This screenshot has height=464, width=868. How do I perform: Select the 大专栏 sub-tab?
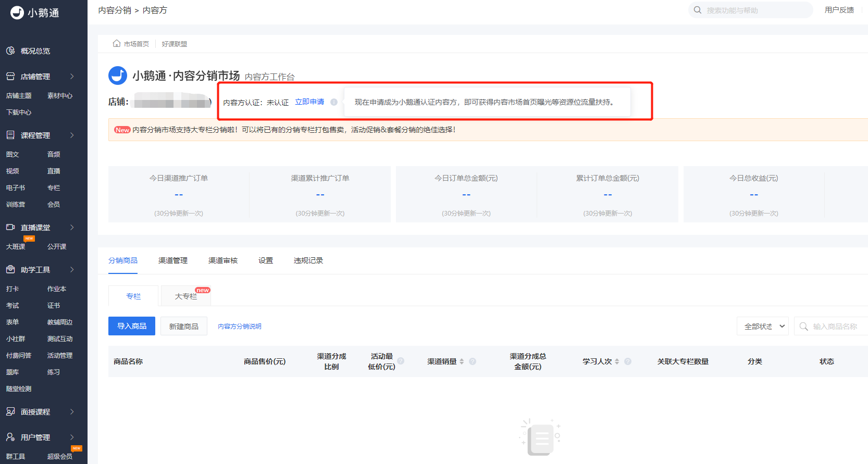tap(186, 296)
